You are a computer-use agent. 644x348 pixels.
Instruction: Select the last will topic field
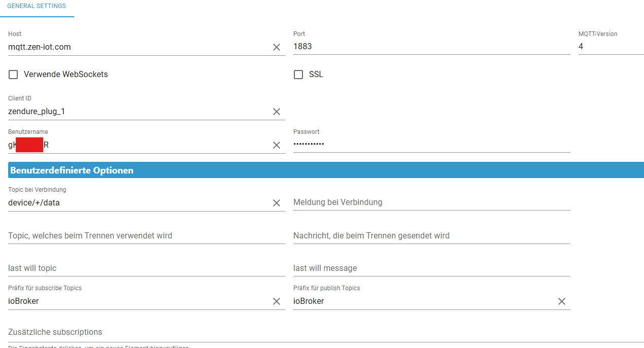tap(146, 268)
